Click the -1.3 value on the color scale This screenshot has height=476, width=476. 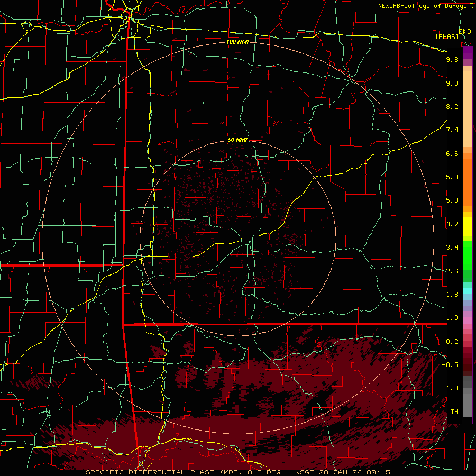(x=450, y=388)
